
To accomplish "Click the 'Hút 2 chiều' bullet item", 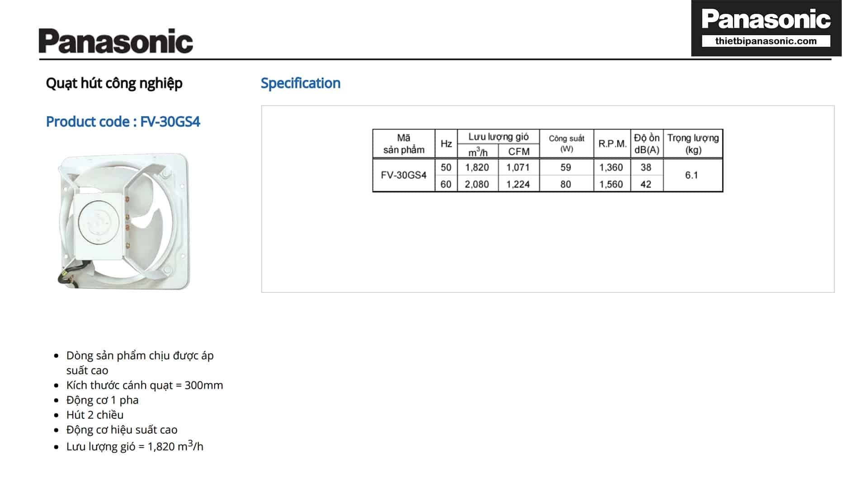I will pyautogui.click(x=95, y=415).
